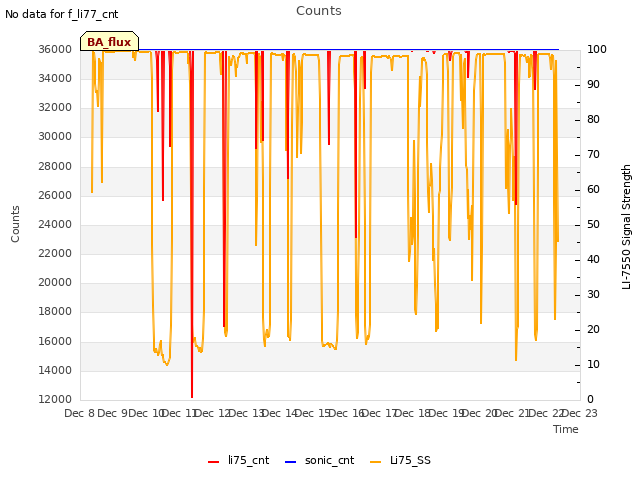Click the 24000 y-axis tick label
Screen dimensions: 640x480
tap(55, 224)
